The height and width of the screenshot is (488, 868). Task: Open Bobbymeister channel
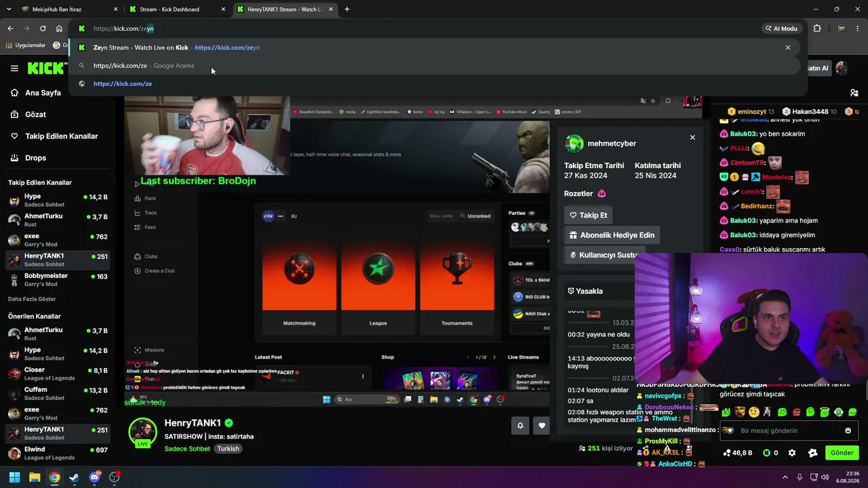[58, 279]
